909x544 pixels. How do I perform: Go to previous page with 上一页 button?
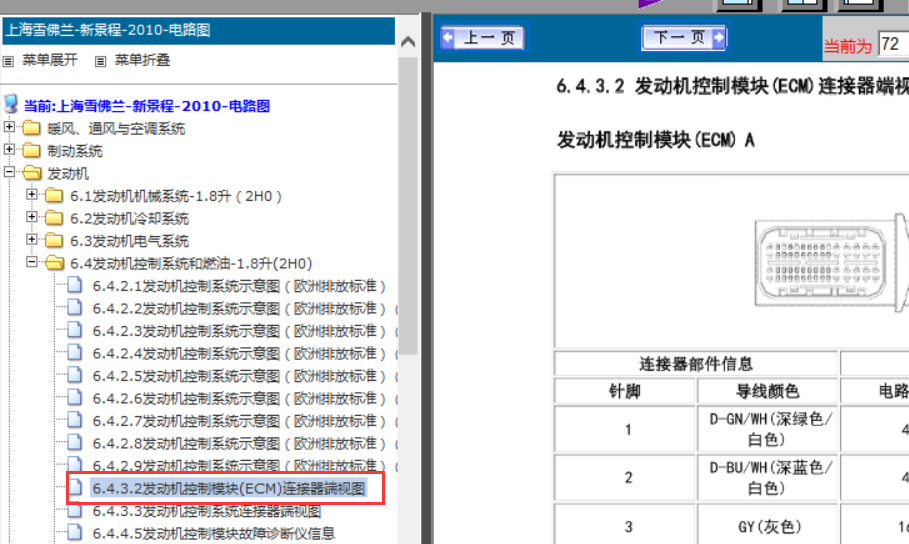pyautogui.click(x=483, y=38)
